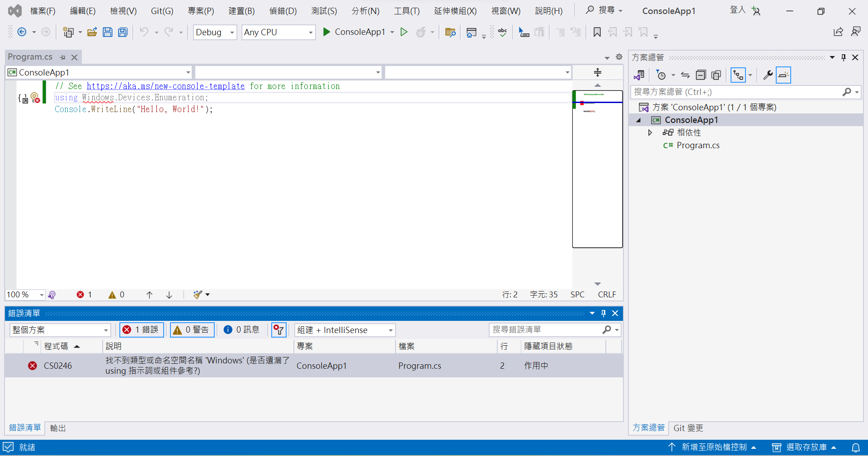
Task: Toggle the 0 訊息 messages filter
Action: [x=242, y=330]
